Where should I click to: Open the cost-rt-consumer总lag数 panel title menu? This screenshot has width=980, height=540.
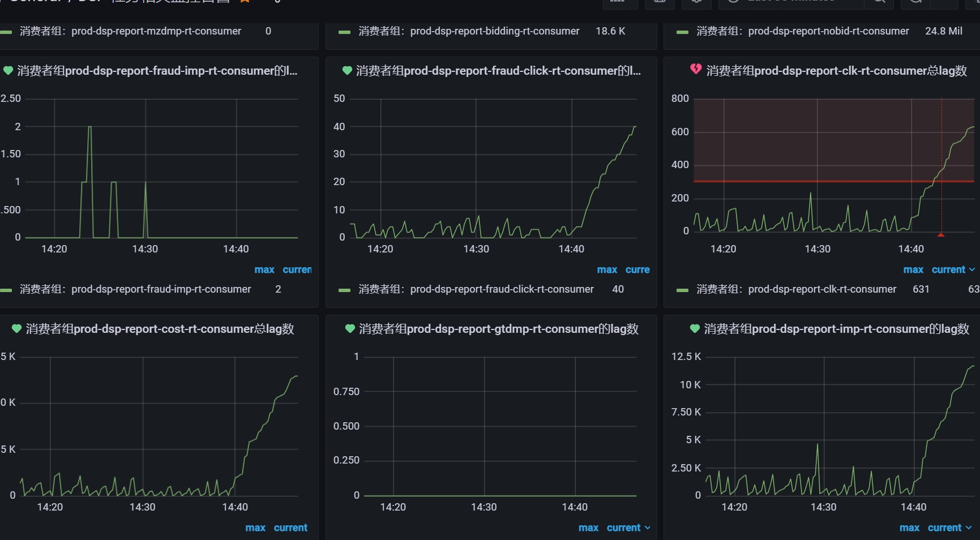coord(160,329)
